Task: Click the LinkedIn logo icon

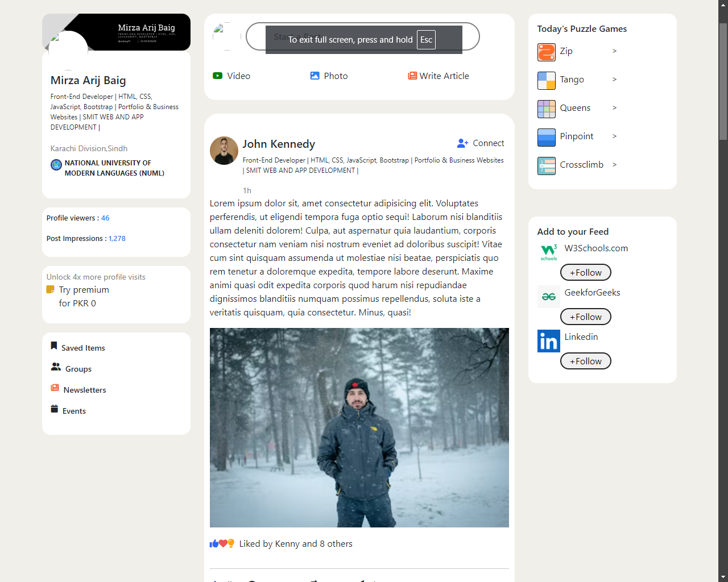Action: coord(548,341)
